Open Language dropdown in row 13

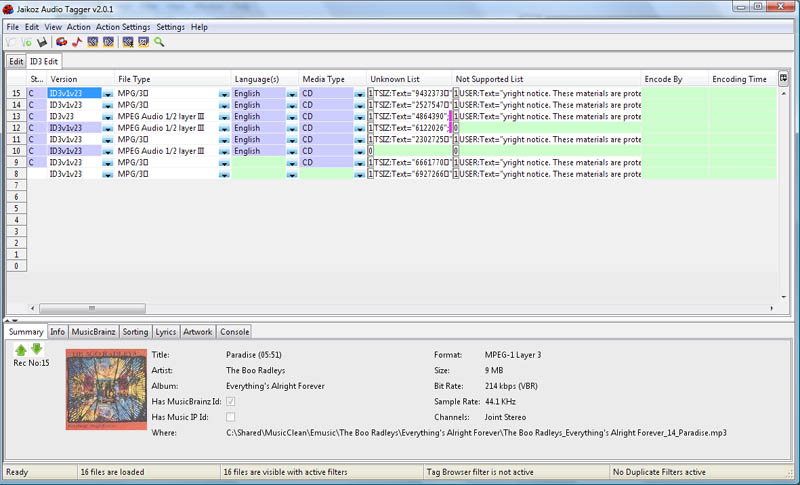[291, 117]
